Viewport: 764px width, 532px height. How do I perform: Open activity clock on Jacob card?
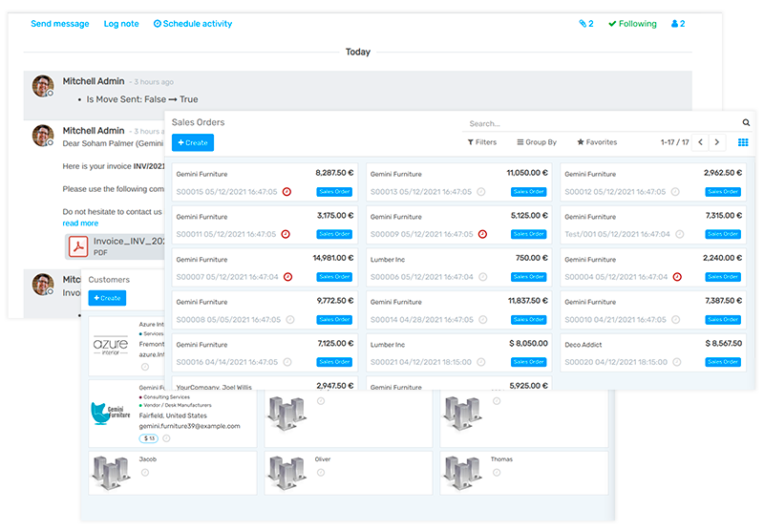click(x=145, y=473)
